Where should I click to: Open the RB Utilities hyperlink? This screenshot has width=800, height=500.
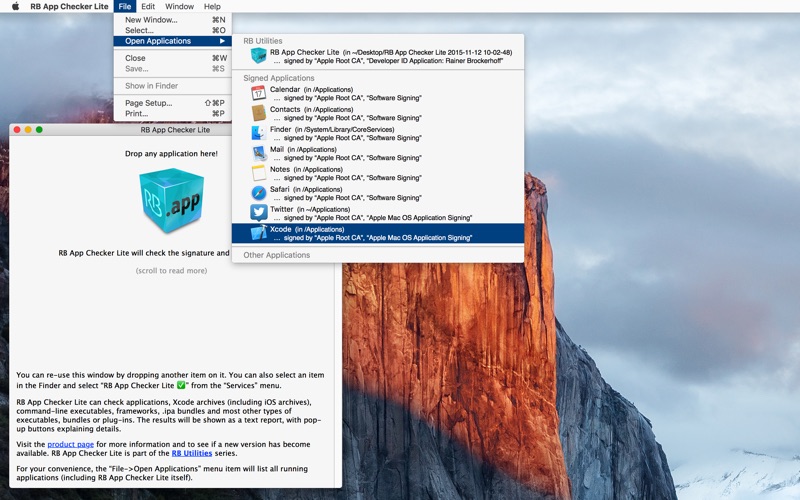point(191,453)
